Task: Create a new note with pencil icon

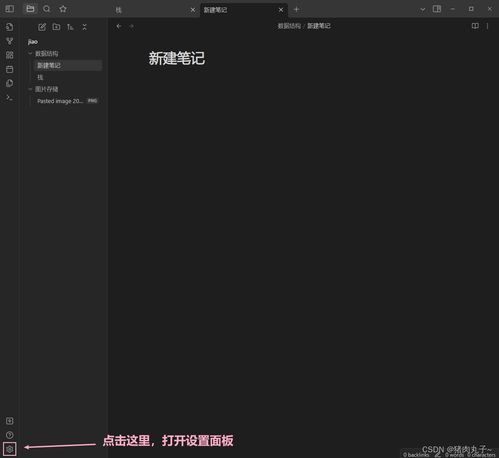Action: 42,27
